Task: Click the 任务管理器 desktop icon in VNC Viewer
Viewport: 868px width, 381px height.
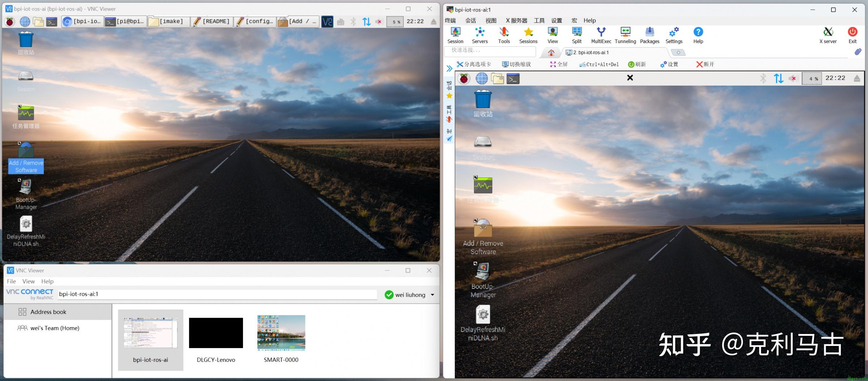Action: click(26, 117)
